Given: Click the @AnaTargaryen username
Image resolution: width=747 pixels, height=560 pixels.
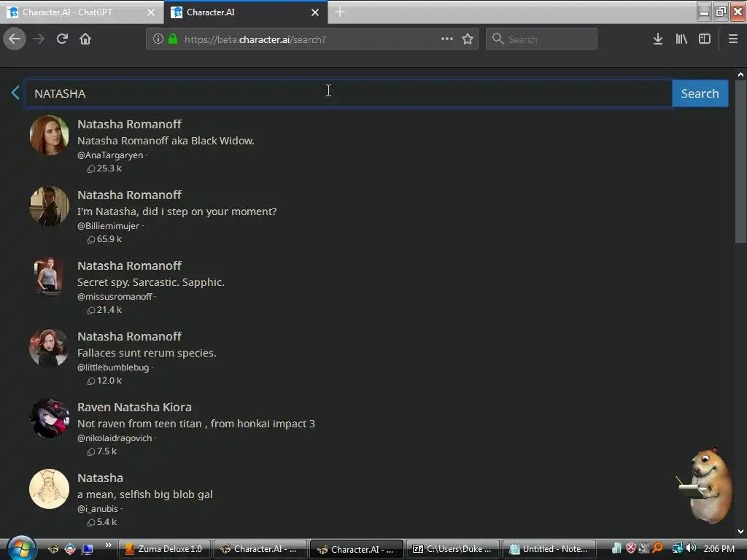Looking at the screenshot, I should 110,155.
